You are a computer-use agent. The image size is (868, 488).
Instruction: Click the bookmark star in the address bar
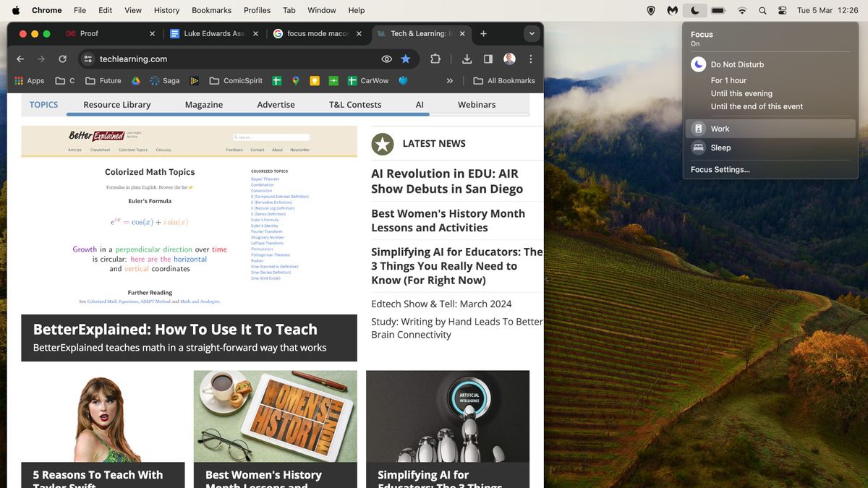406,59
